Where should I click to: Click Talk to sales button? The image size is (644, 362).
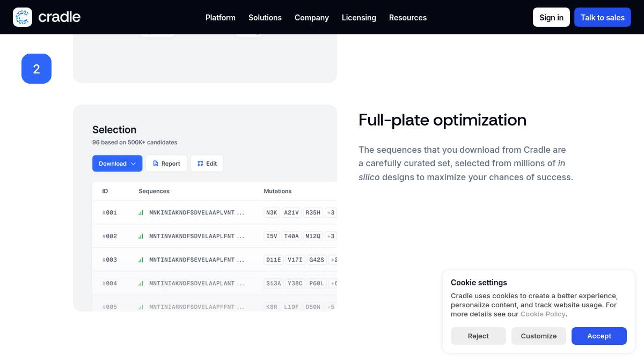(x=602, y=18)
